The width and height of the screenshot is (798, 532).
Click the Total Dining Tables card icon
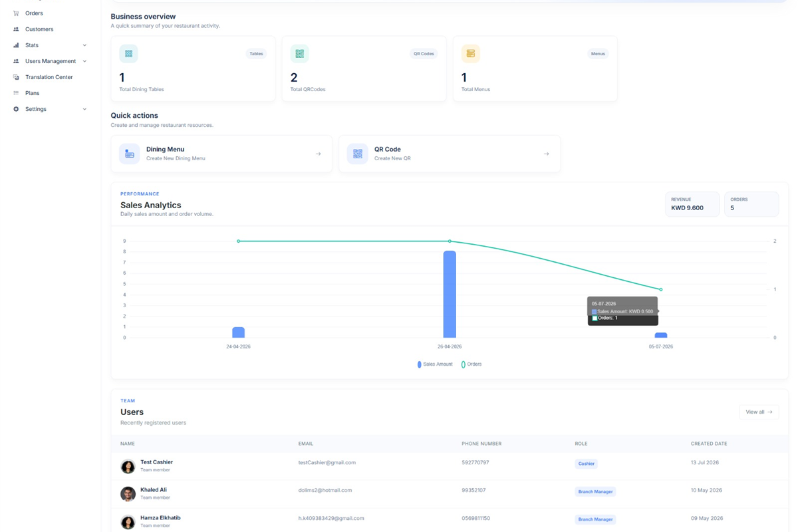128,54
